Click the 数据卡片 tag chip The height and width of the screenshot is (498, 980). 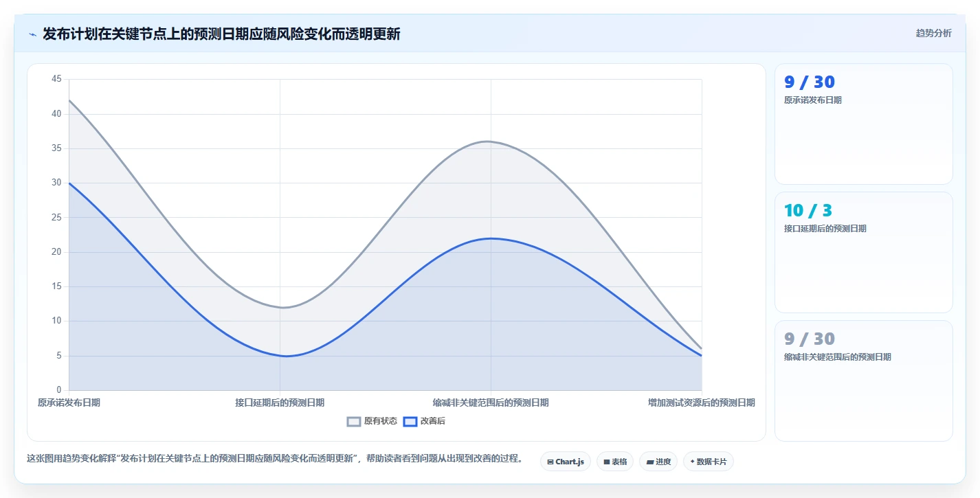[709, 462]
